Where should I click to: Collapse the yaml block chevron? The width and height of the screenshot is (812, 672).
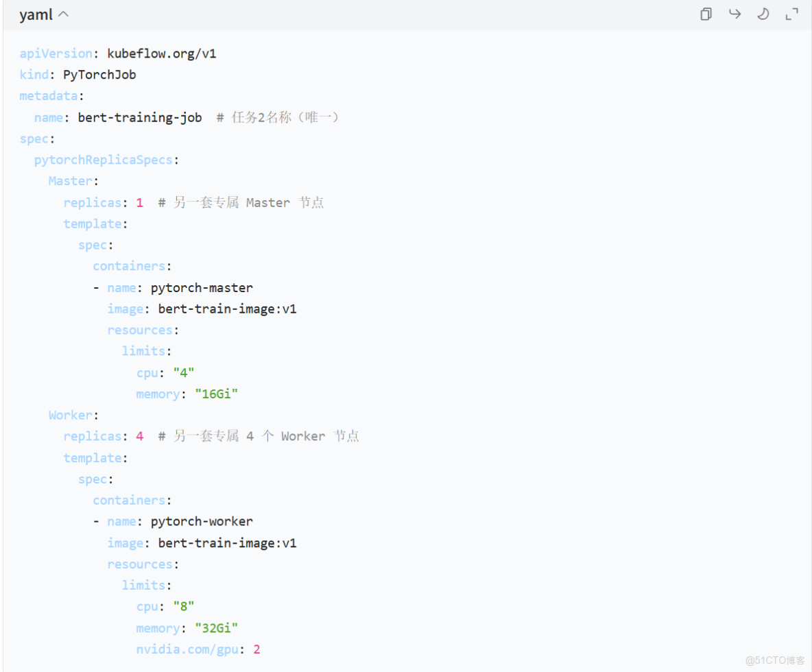point(64,14)
